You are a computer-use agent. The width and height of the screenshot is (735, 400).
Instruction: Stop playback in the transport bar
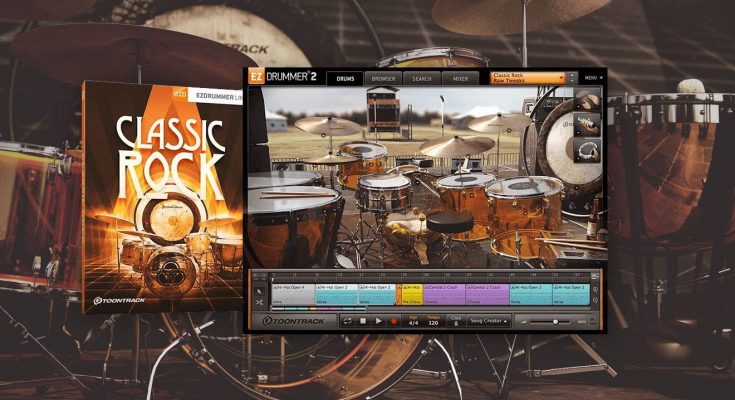click(x=363, y=321)
